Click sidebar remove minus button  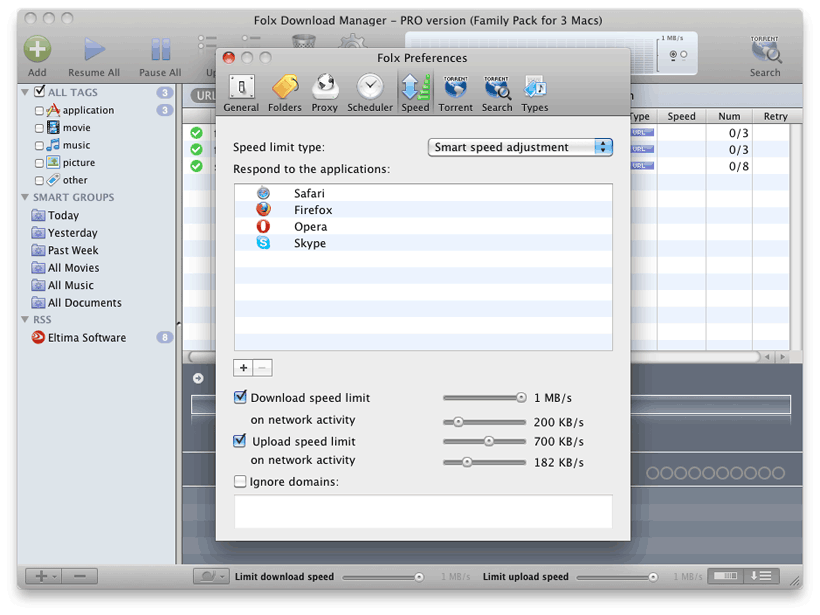point(79,576)
